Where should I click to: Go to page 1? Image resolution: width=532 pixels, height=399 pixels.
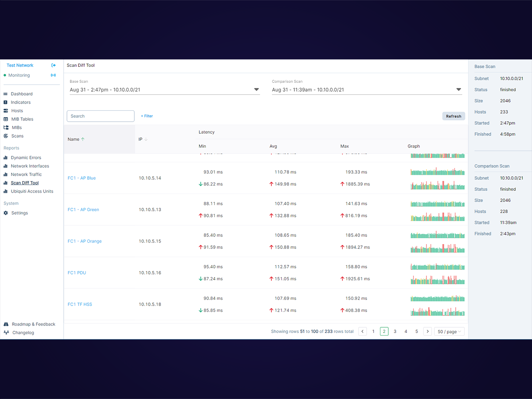pos(373,331)
